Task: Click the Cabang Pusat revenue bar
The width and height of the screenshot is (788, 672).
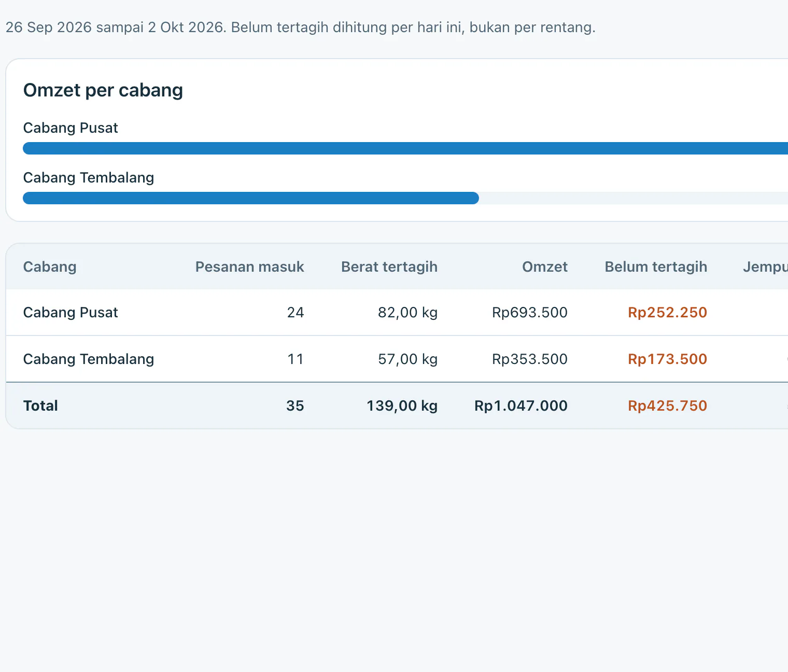Action: tap(405, 148)
